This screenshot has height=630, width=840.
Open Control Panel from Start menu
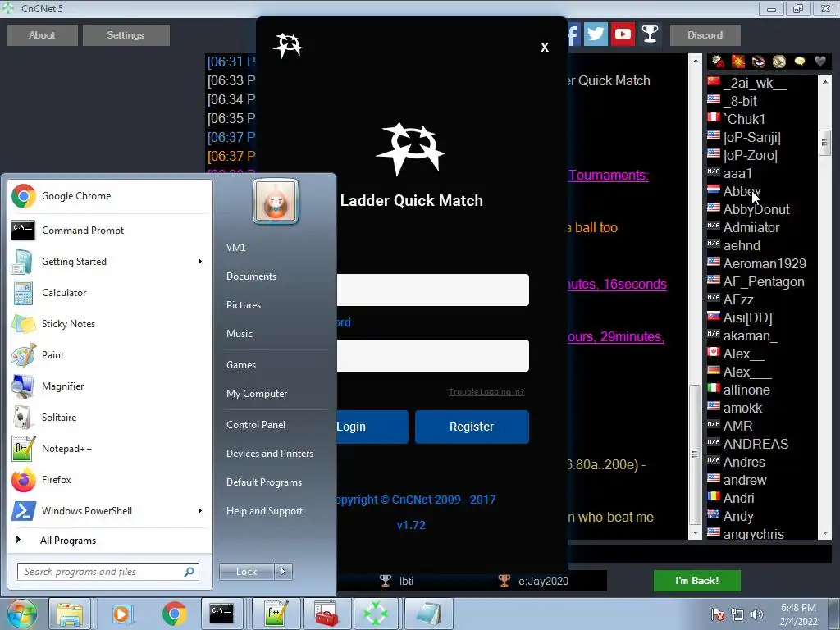tap(256, 425)
